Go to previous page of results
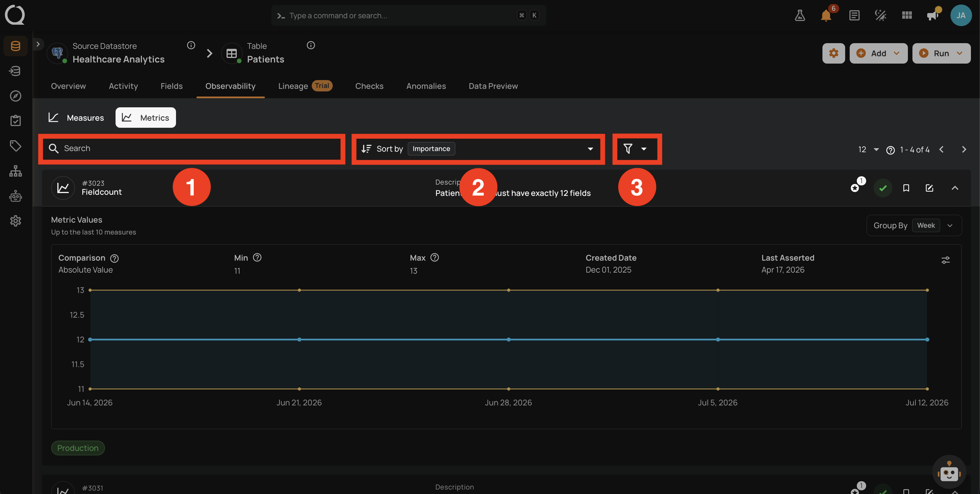Image resolution: width=980 pixels, height=494 pixels. pyautogui.click(x=941, y=150)
